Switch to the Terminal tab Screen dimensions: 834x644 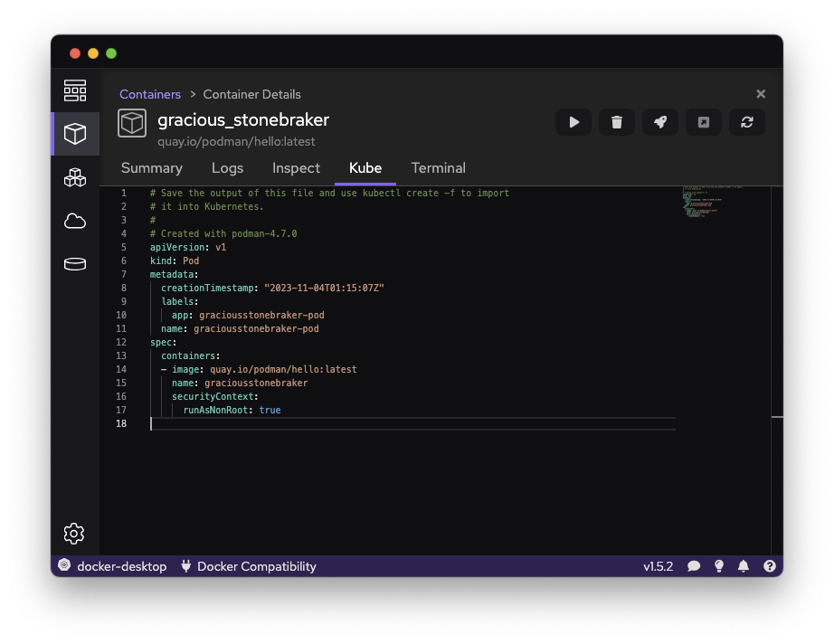pyautogui.click(x=439, y=168)
